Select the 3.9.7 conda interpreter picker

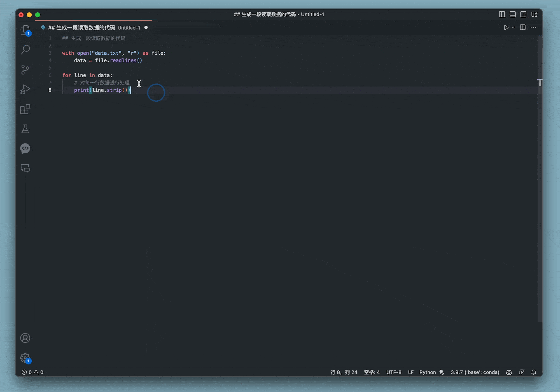(475, 372)
